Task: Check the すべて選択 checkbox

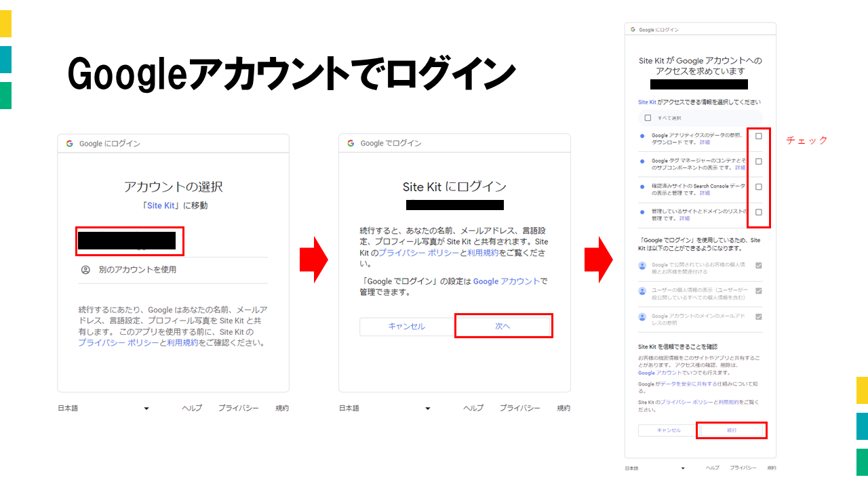Action: pyautogui.click(x=648, y=118)
